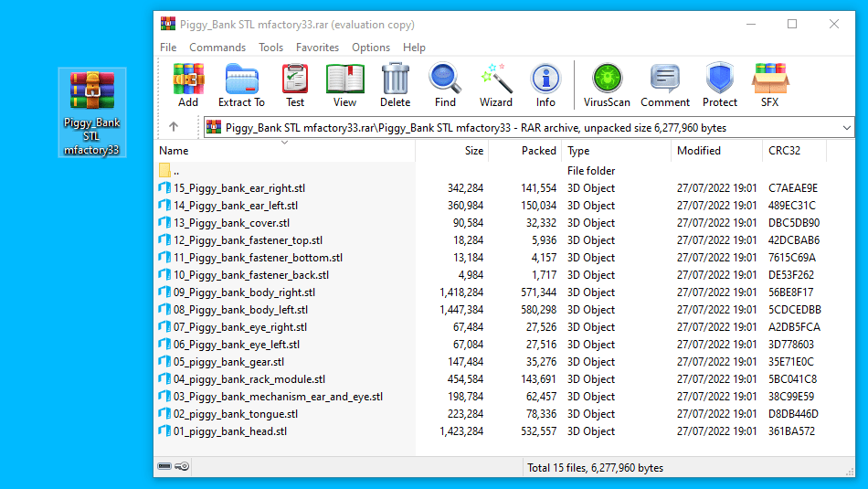
Task: Click packed value 143,691
Action: point(539,379)
